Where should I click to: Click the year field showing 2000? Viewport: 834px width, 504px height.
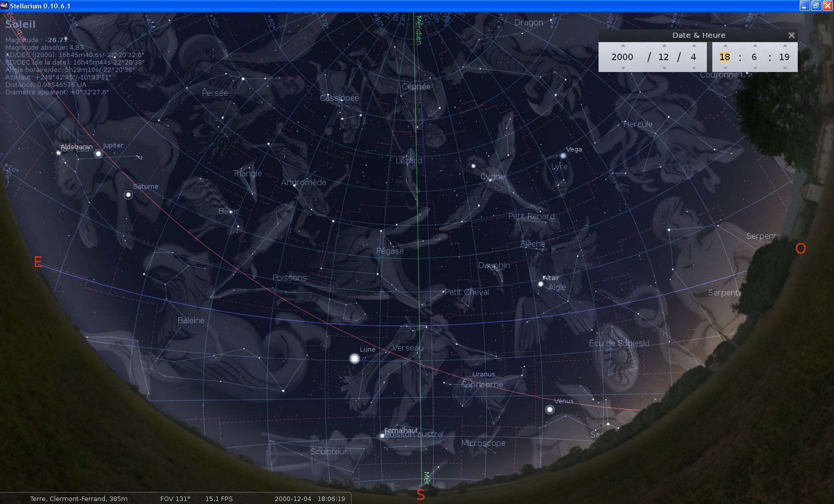(622, 57)
